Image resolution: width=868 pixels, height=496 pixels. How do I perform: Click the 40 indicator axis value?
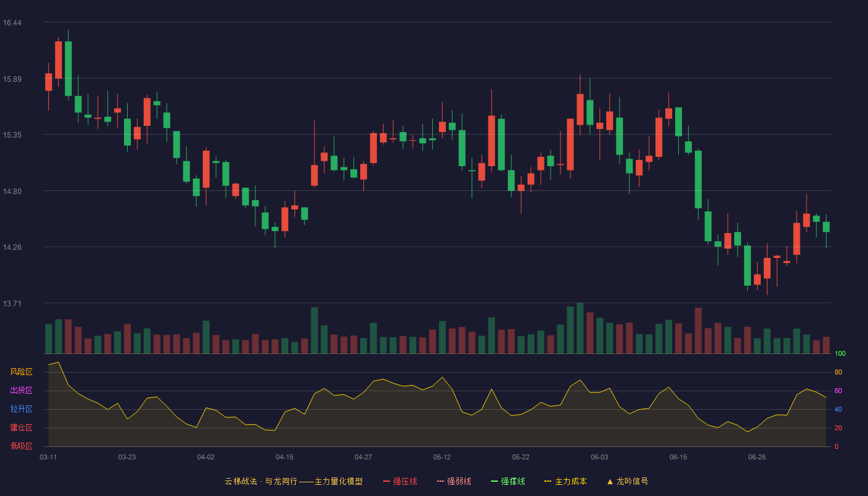click(838, 409)
